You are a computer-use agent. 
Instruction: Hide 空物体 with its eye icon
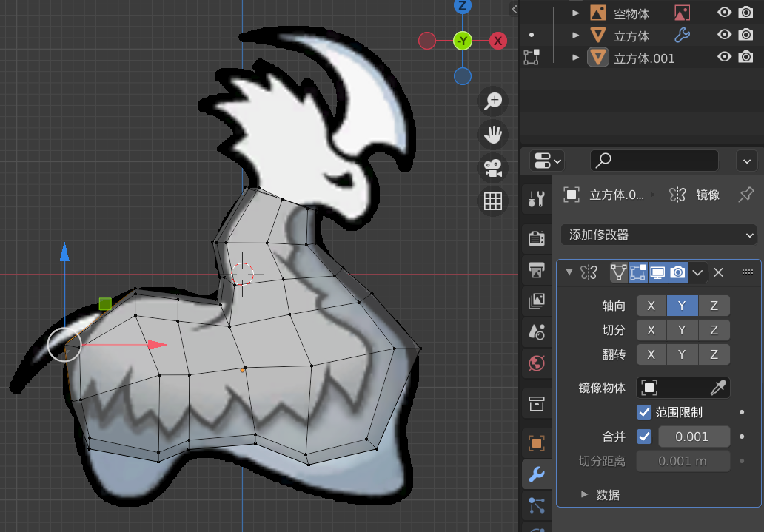tap(725, 12)
